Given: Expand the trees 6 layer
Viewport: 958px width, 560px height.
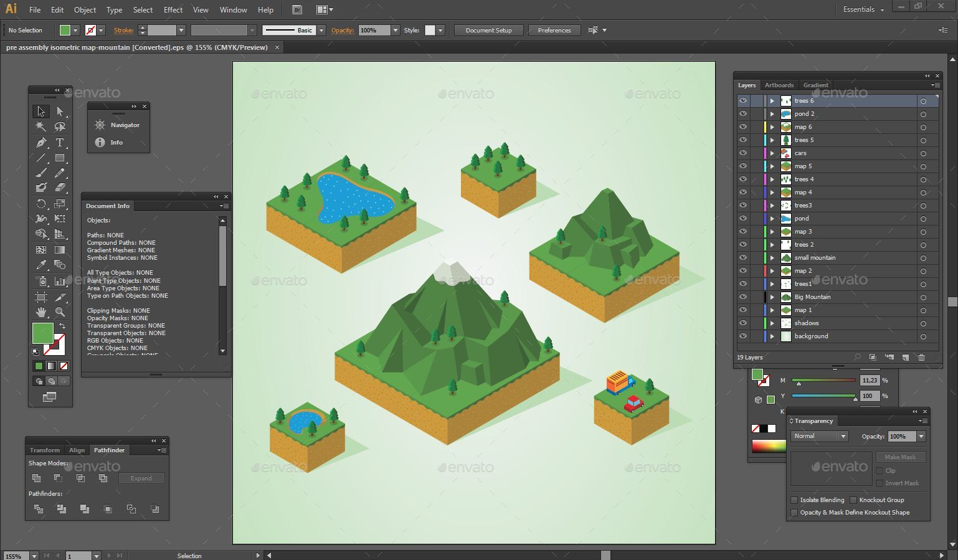Looking at the screenshot, I should [x=772, y=100].
